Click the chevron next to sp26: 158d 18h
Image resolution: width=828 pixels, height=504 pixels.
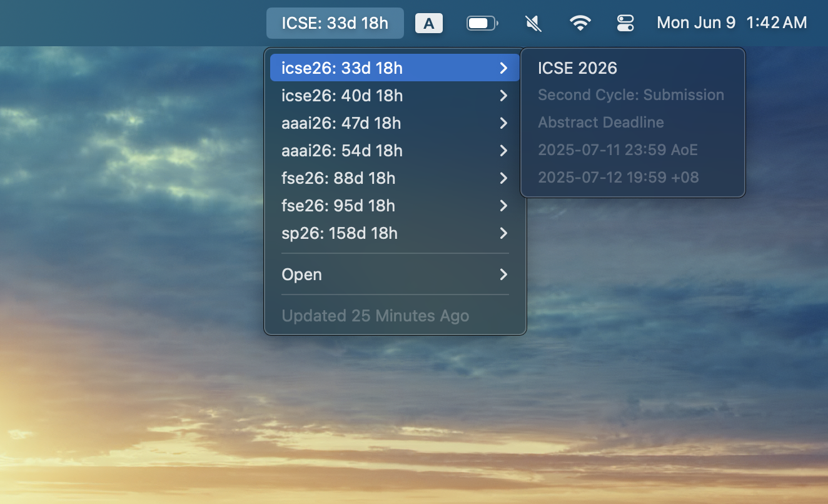[x=503, y=233]
